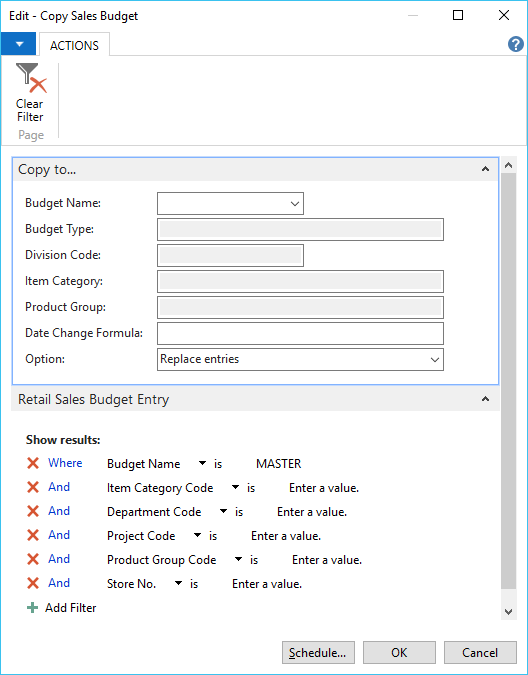Remove the Department Code filter row
528x675 pixels.
[33, 511]
